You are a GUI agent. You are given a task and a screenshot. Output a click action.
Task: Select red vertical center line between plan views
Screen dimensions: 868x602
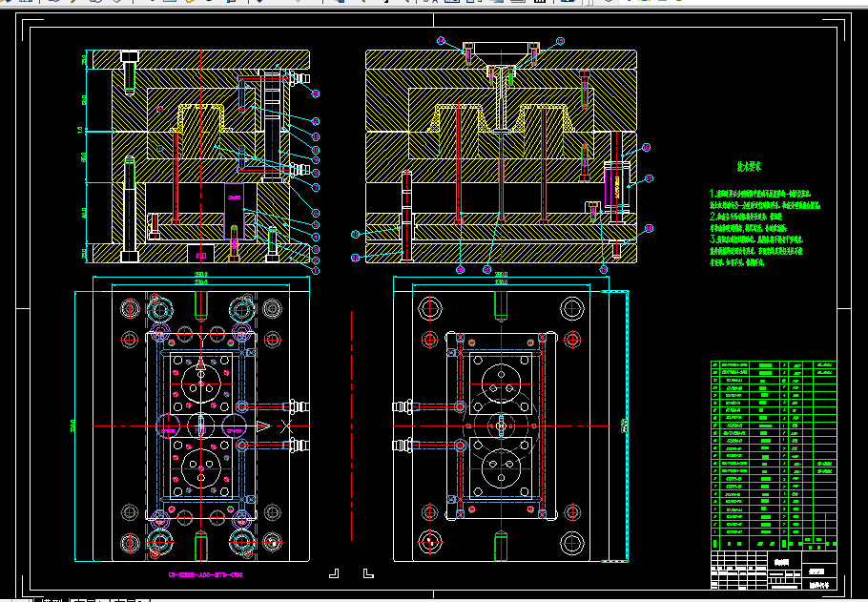click(x=352, y=426)
